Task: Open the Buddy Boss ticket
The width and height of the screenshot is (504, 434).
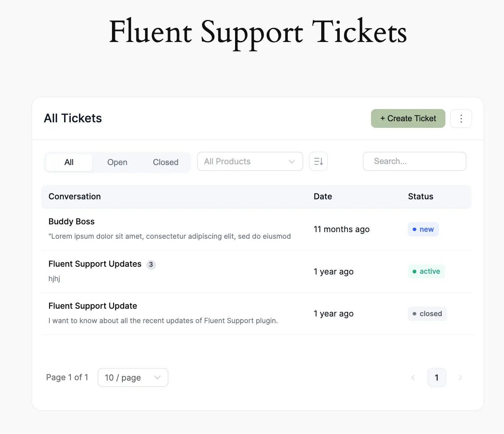Action: pos(71,221)
